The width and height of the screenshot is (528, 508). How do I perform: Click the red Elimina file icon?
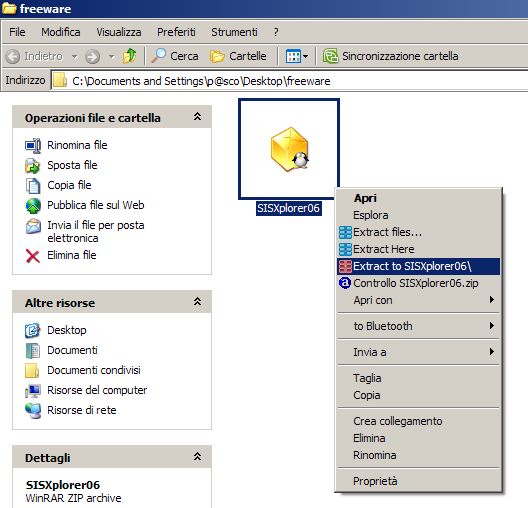pyautogui.click(x=33, y=256)
